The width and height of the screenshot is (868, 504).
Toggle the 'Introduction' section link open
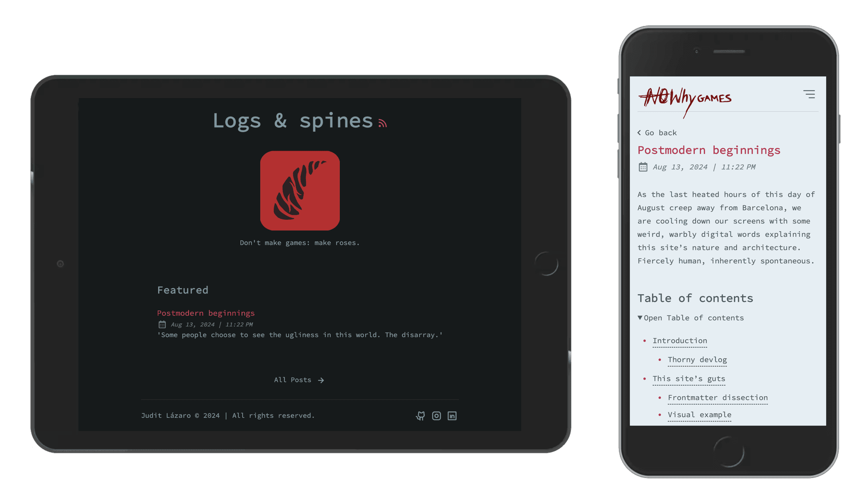pyautogui.click(x=680, y=340)
